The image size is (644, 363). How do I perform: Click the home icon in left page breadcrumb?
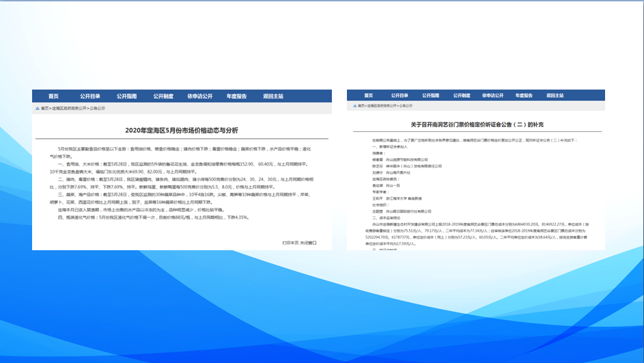[37, 108]
